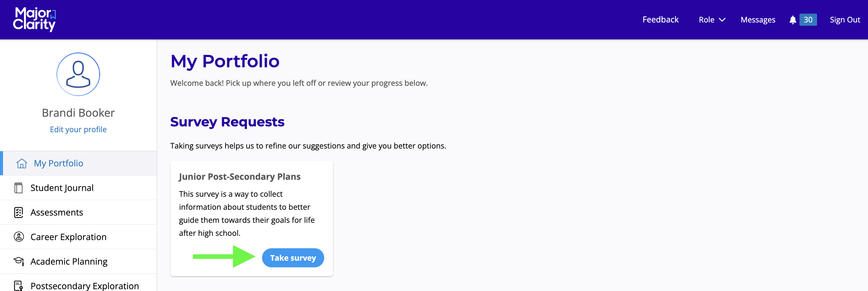Open the Feedback link in header
This screenshot has width=868, height=291.
tap(660, 19)
